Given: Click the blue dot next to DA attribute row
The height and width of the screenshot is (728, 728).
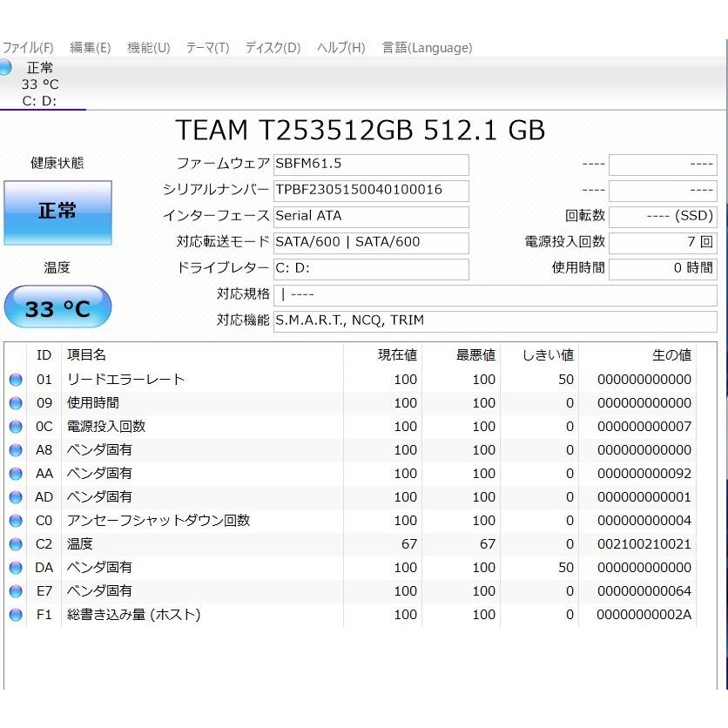Looking at the screenshot, I should click(x=15, y=567).
